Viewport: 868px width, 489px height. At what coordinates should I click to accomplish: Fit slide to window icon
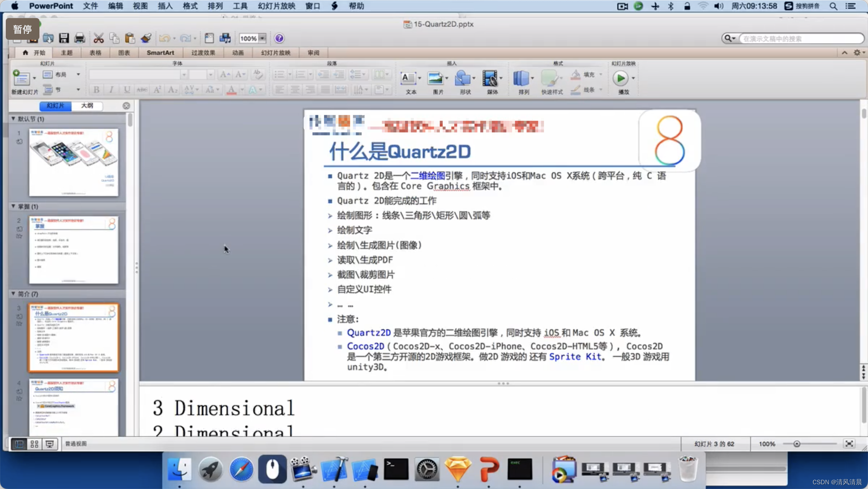tap(849, 444)
